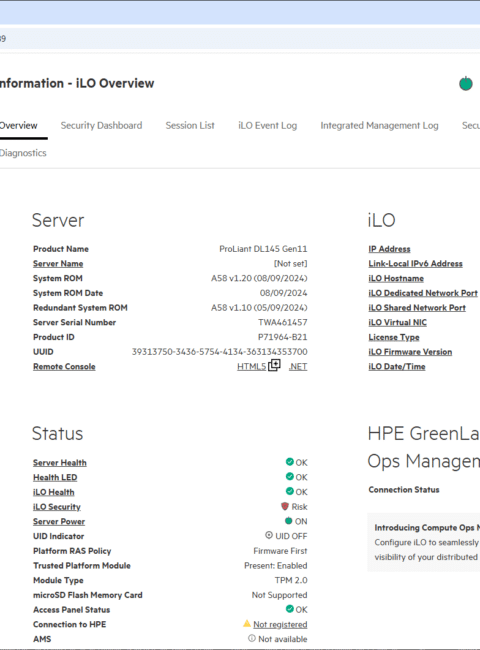Click the Health LED green OK icon
The height and width of the screenshot is (650, 480).
coord(290,477)
